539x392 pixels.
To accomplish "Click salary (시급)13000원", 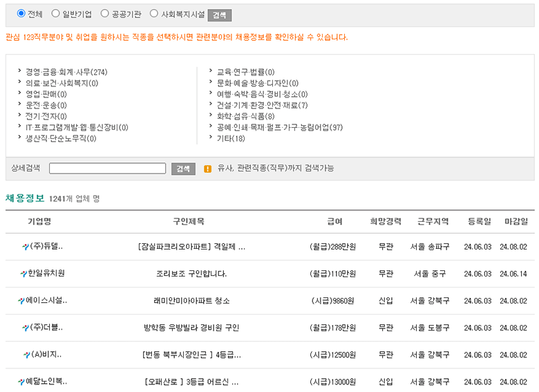I will coord(333,382).
